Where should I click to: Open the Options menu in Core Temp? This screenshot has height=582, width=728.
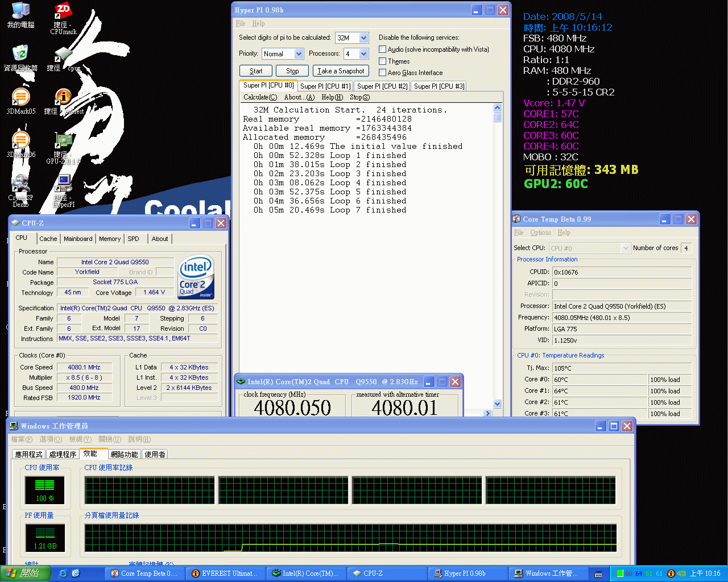click(540, 232)
